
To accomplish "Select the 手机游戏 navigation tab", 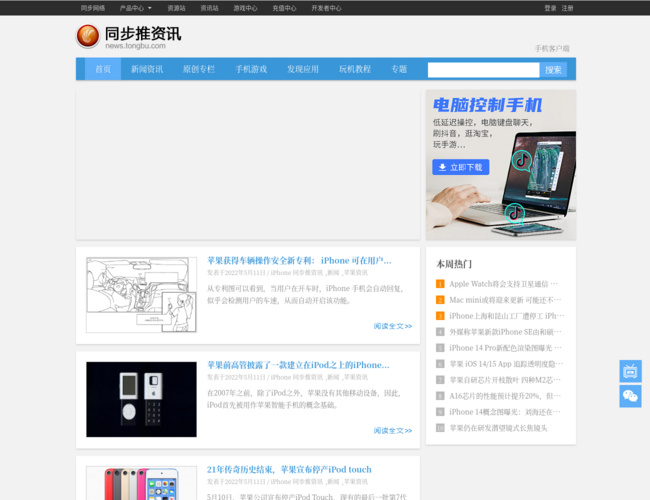I will pos(251,69).
